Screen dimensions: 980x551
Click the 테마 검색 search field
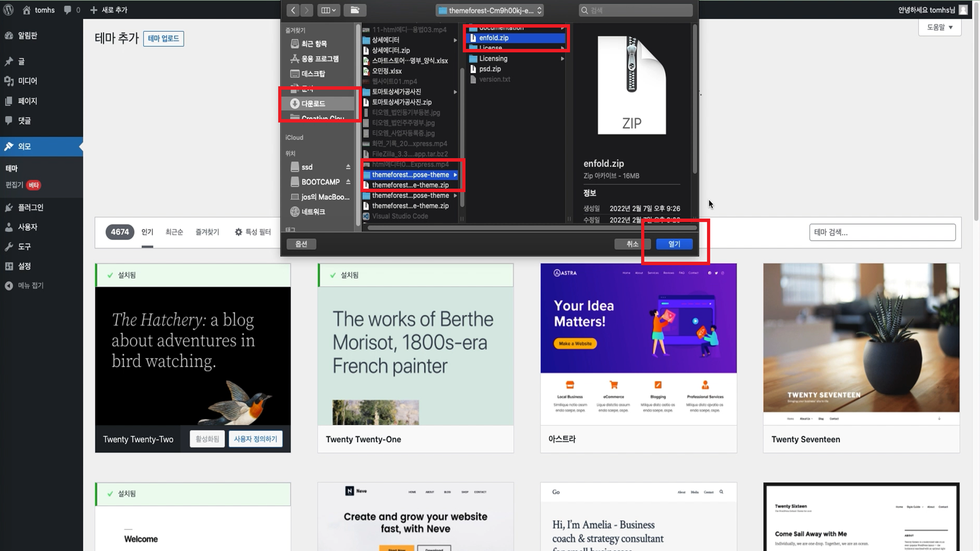click(882, 232)
